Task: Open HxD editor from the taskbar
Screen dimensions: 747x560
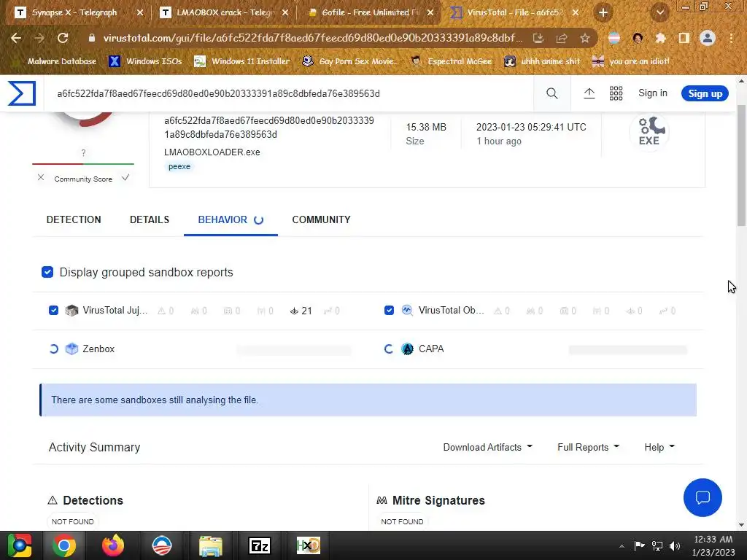Action: [309, 545]
